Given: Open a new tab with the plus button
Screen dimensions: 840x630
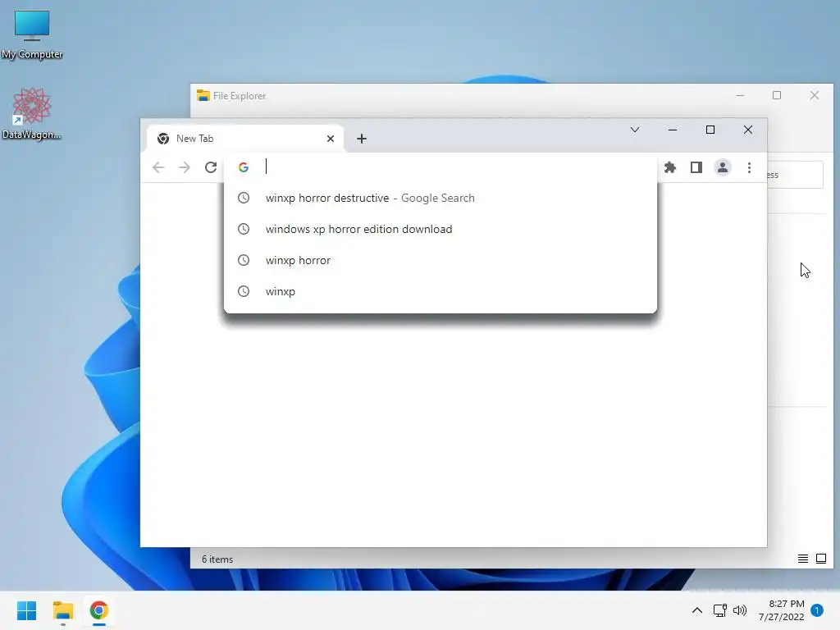Looking at the screenshot, I should click(x=362, y=139).
